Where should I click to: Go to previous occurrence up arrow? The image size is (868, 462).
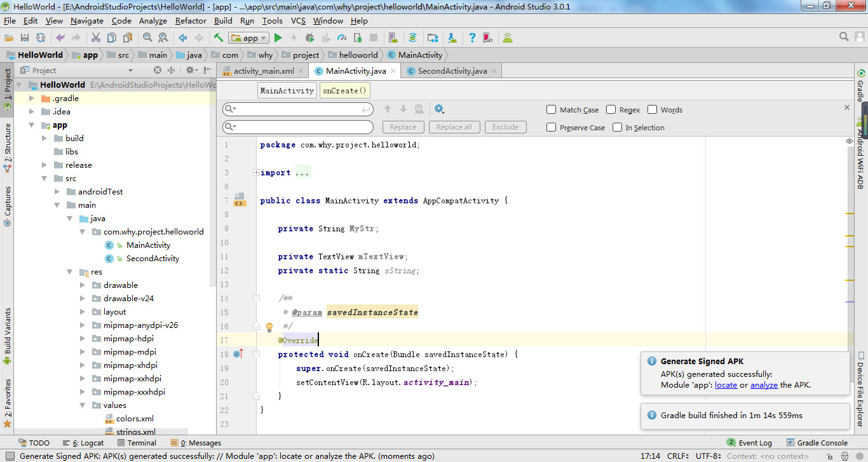[x=388, y=109]
